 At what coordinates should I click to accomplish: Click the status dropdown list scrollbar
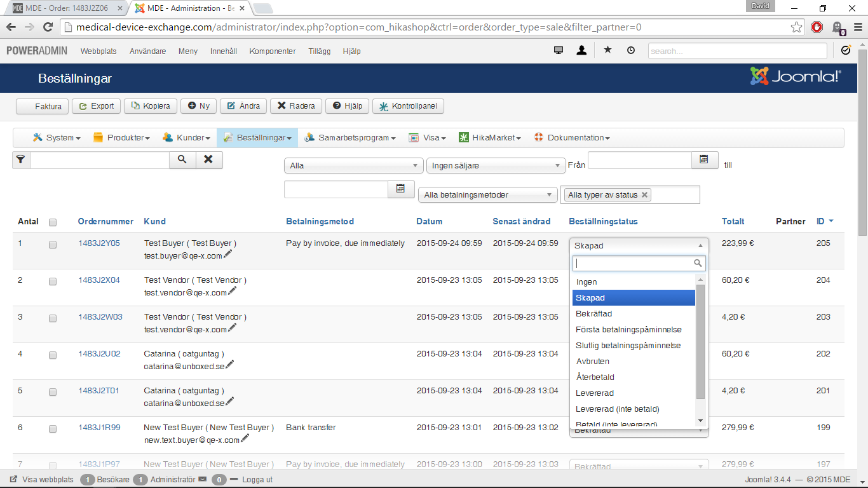701,342
